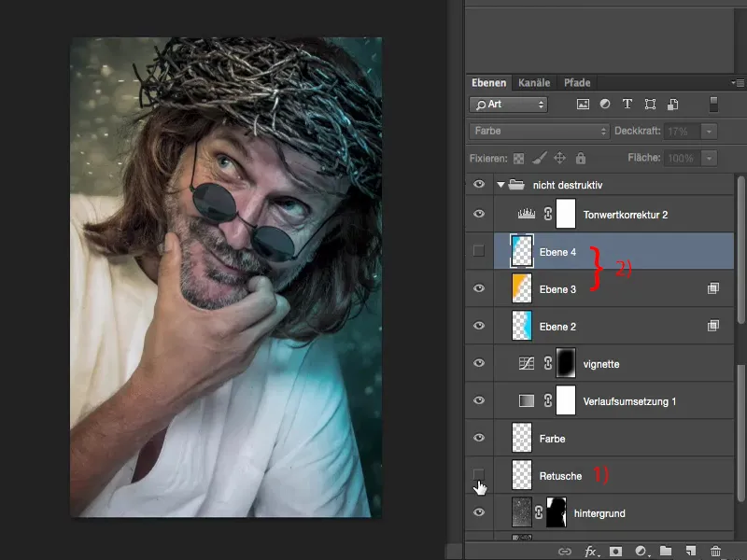Screen dimensions: 747x560
Task: Show the Ebene 4 layer
Action: (479, 250)
